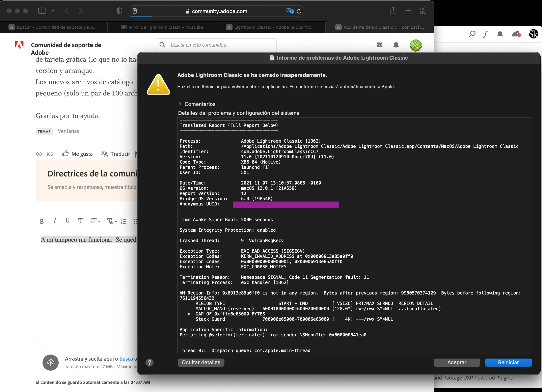Switch to Lightroom Classic Adobe Support tab
The height and width of the screenshot is (392, 542).
271,27
